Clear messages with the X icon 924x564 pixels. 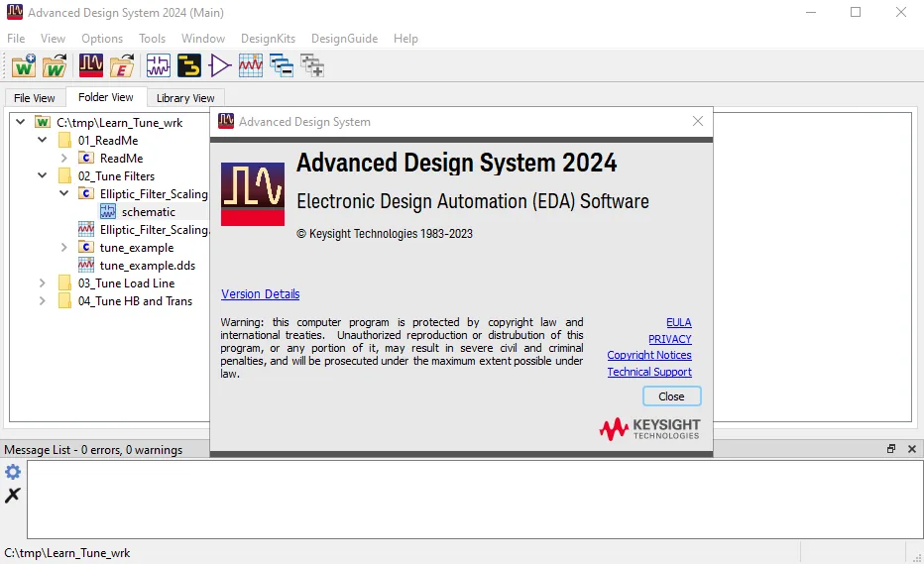pos(12,495)
